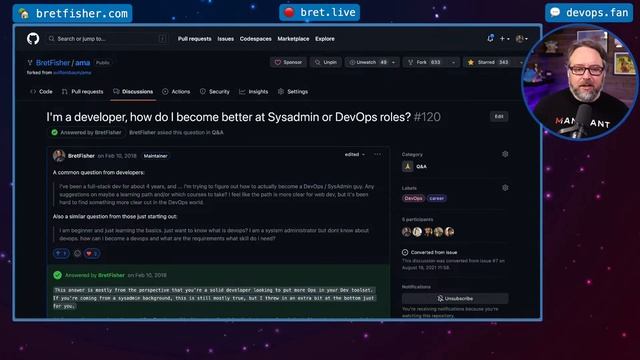640x360 pixels.
Task: Switch to the Discussions tab
Action: pos(133,92)
